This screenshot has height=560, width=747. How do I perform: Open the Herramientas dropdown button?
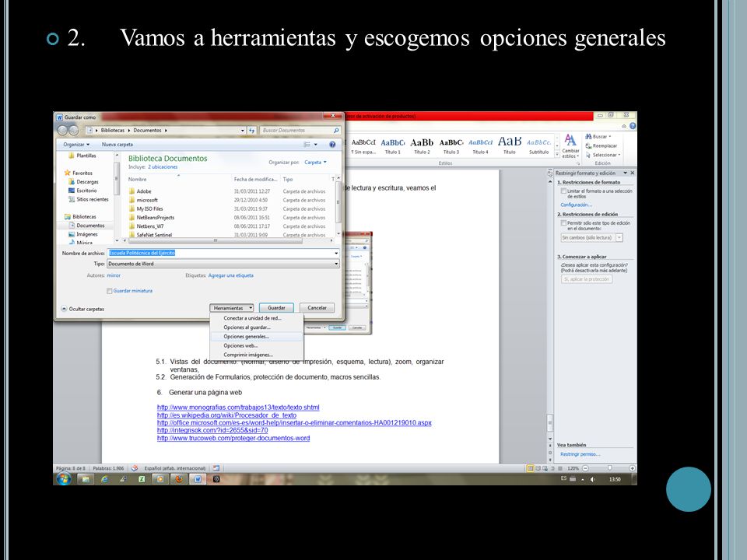(232, 308)
